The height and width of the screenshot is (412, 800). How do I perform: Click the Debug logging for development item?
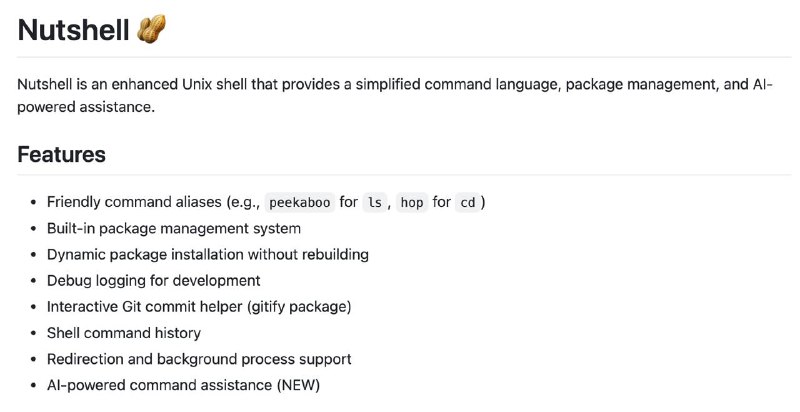click(154, 280)
